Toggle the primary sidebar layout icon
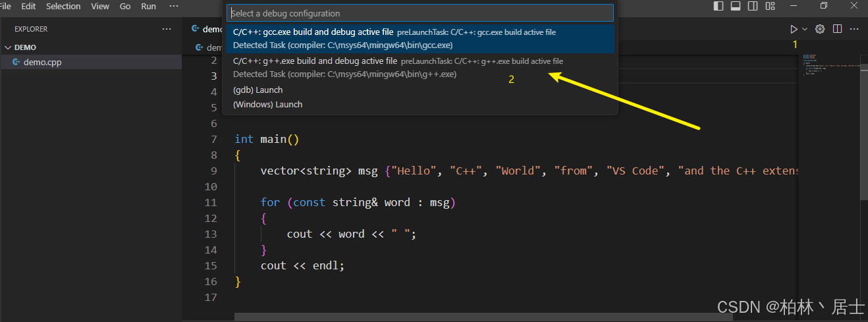Viewport: 868px width, 322px height. pyautogui.click(x=719, y=6)
